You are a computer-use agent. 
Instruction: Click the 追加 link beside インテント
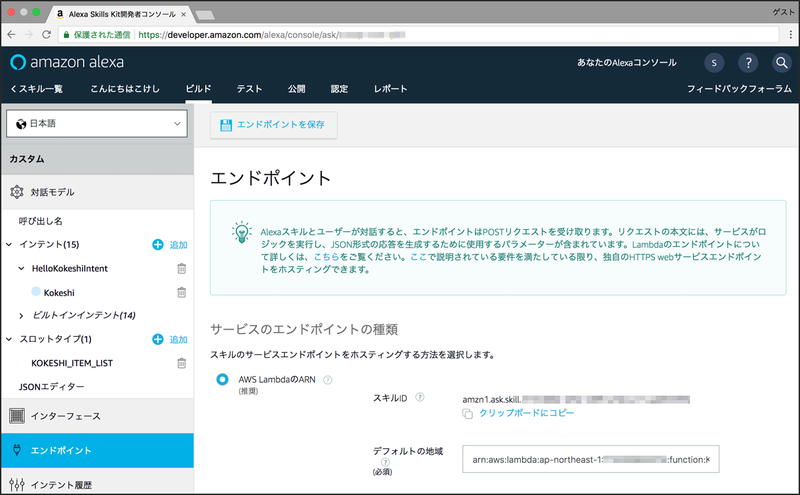point(179,245)
